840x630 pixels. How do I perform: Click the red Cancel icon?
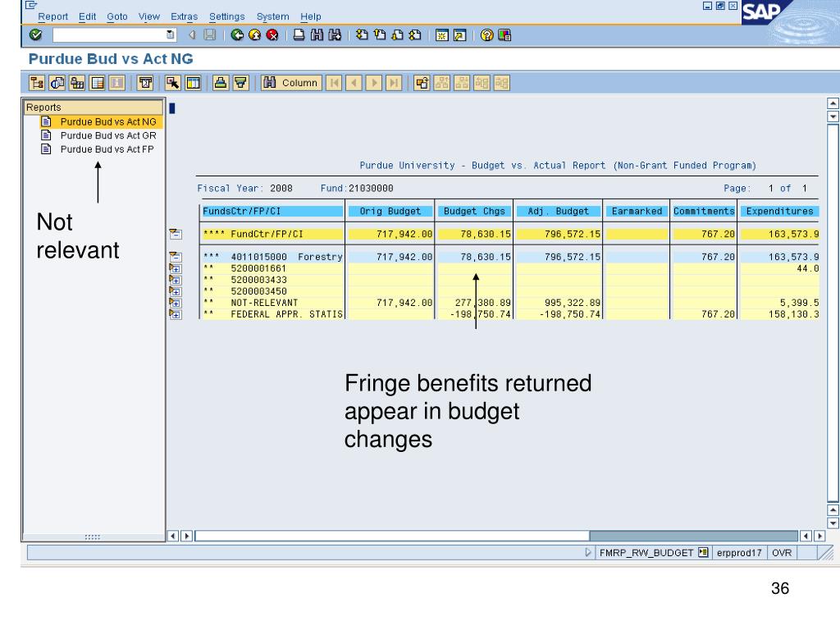click(x=272, y=34)
